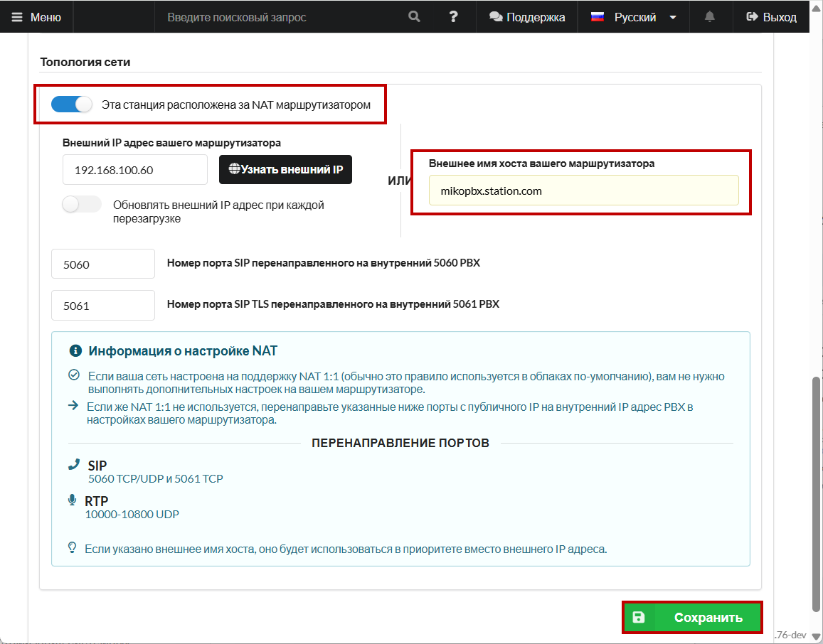Enable external IP update on reboot toggle
823x644 pixels.
82,205
